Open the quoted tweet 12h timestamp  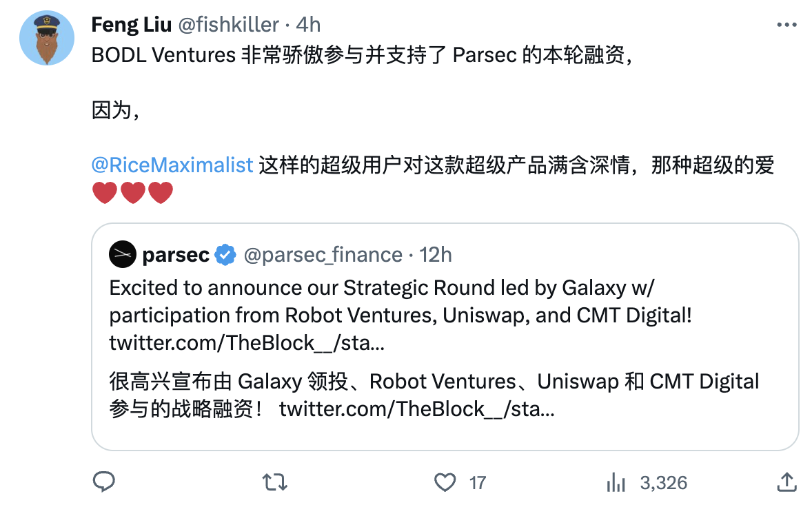(436, 255)
